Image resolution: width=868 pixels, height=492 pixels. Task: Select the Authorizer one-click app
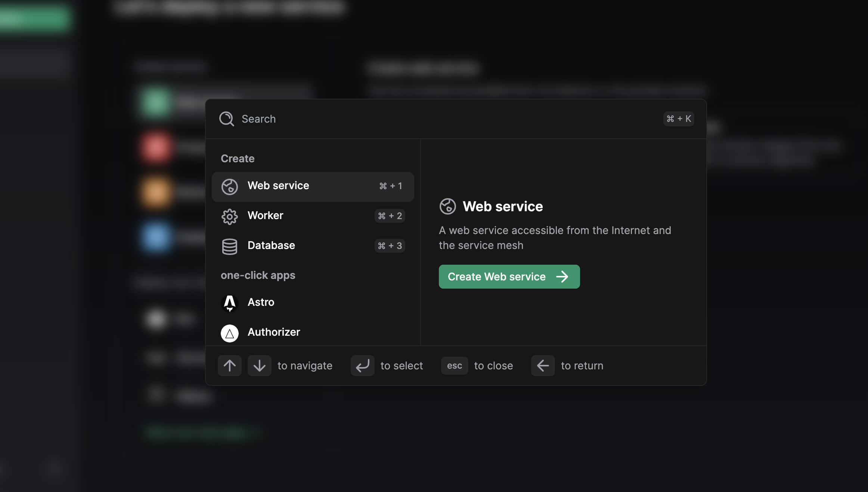[313, 332]
